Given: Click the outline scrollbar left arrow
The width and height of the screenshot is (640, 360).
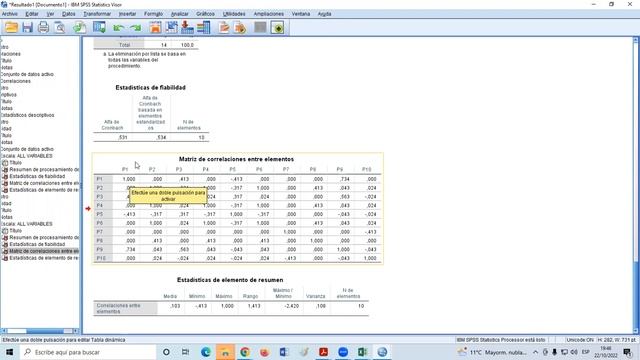Looking at the screenshot, I should pyautogui.click(x=4, y=331).
